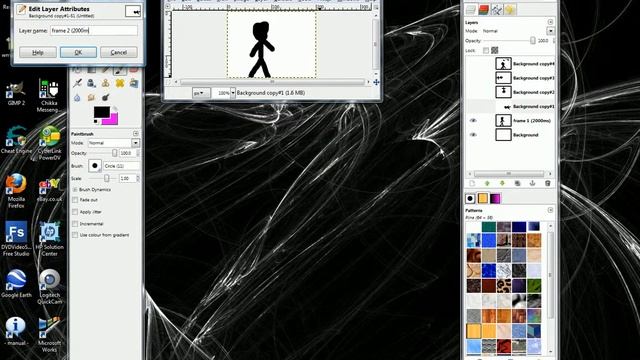Enable the Fade out checkbox
The height and width of the screenshot is (360, 640).
(x=75, y=200)
